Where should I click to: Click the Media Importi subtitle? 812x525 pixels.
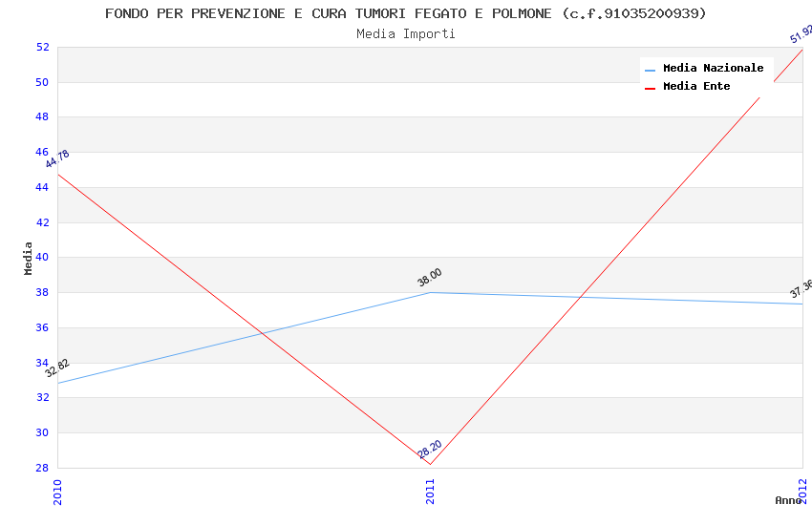click(x=406, y=33)
